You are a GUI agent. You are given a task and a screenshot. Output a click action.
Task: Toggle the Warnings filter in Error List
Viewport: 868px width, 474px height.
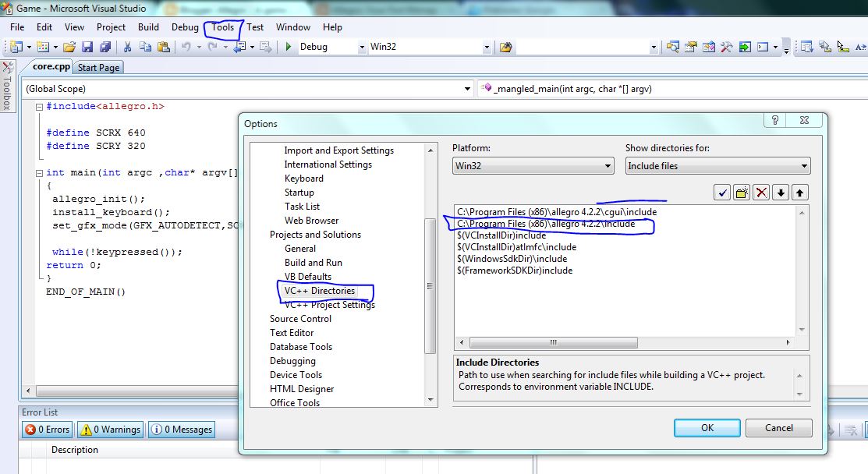[109, 429]
